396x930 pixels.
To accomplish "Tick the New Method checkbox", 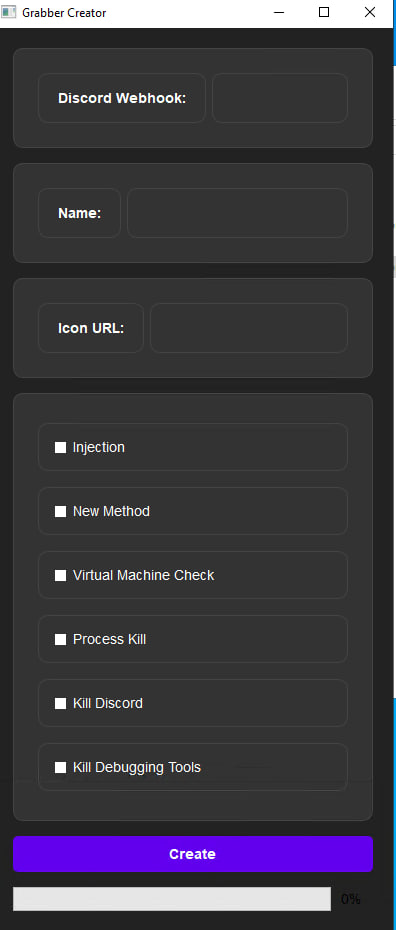I will coord(60,512).
